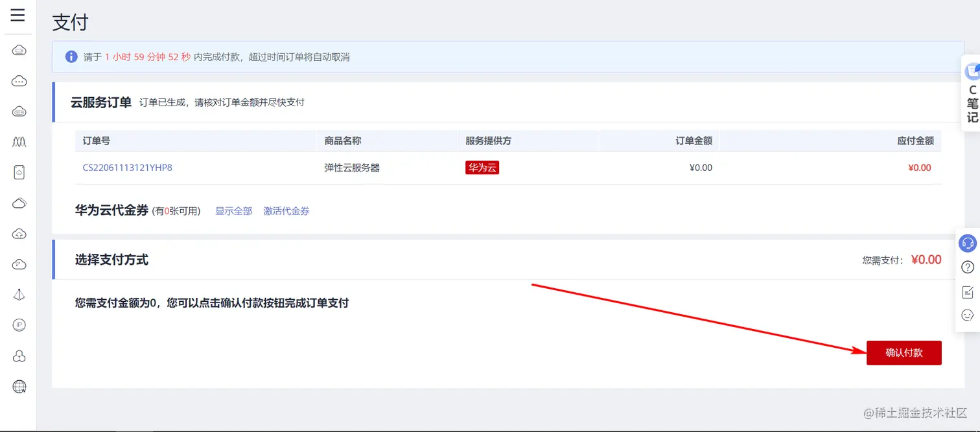Open the C笔记 notes widget
980x432 pixels.
972,94
